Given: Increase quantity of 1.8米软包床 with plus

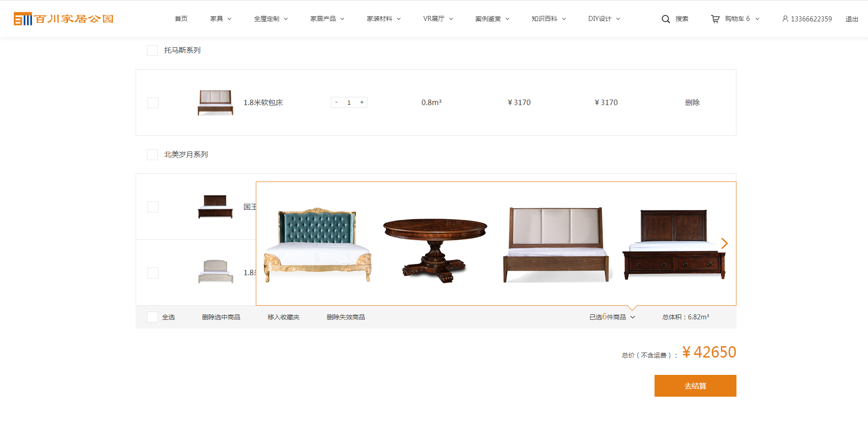Looking at the screenshot, I should pyautogui.click(x=362, y=102).
